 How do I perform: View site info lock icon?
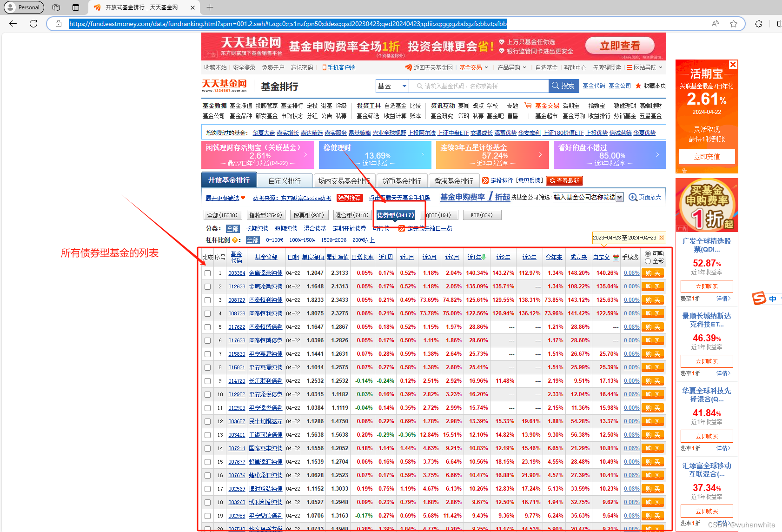click(59, 24)
